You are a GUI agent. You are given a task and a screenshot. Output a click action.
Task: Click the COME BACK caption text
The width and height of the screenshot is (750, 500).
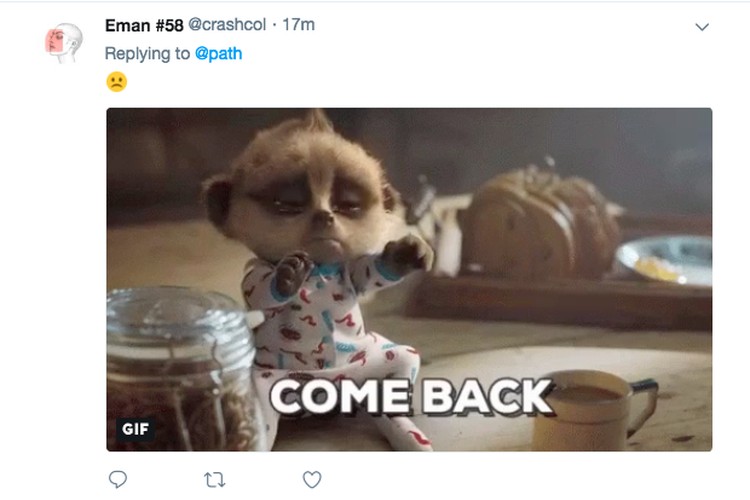pos(411,396)
